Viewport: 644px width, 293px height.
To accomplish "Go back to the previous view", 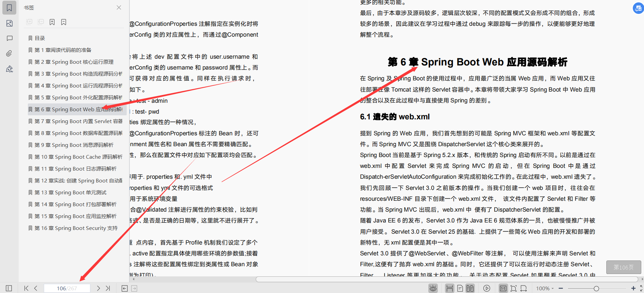I will click(x=125, y=288).
